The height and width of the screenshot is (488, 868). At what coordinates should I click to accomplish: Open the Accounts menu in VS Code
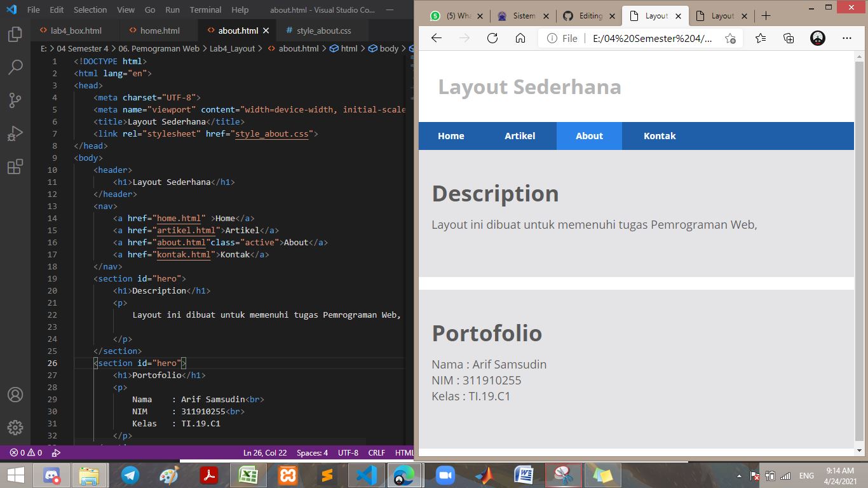point(15,395)
